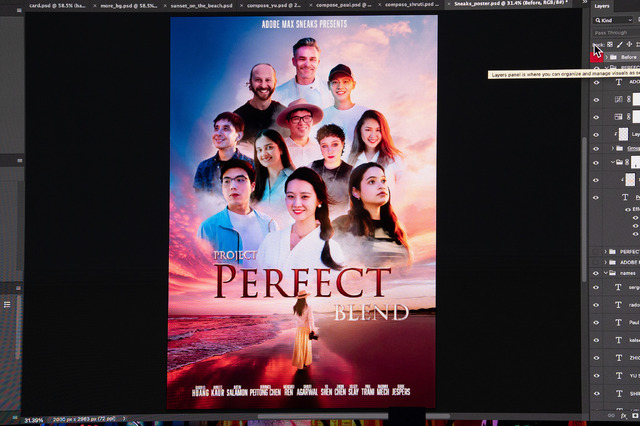Click the ADOBE group folder icon

click(x=613, y=262)
